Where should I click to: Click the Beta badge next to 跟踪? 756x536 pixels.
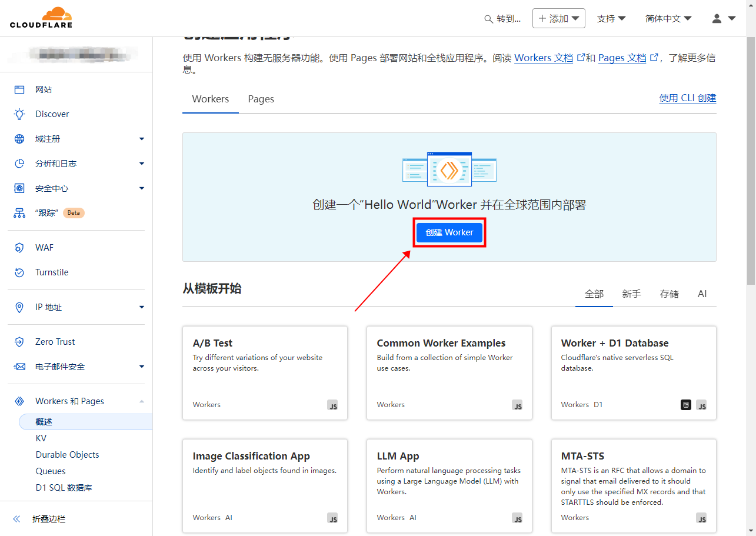[x=74, y=213]
